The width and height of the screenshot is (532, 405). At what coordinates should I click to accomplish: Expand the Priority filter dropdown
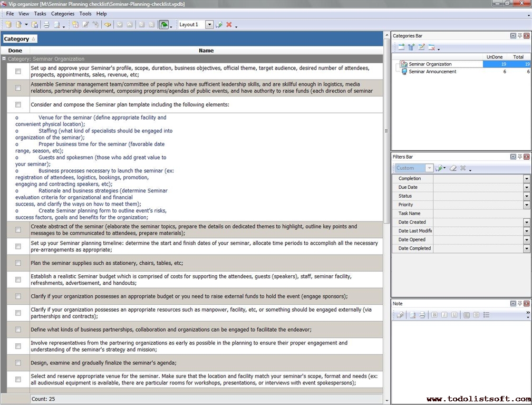coord(526,205)
